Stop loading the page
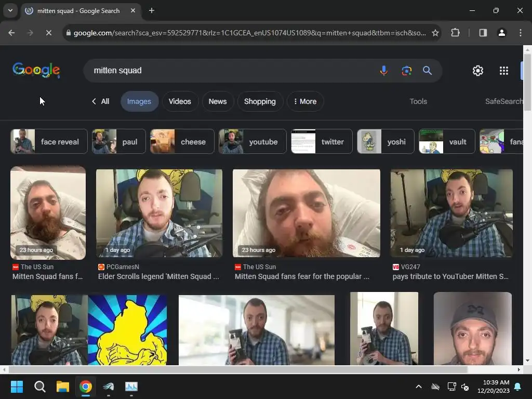 click(x=48, y=33)
